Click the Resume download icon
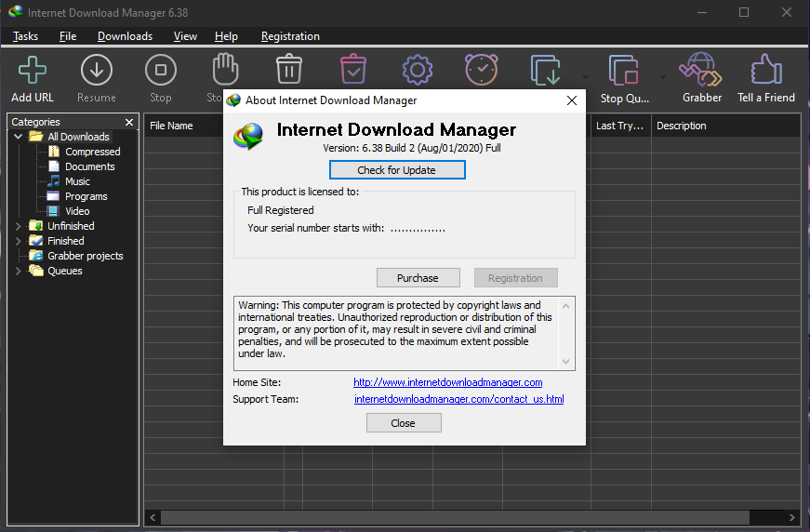 pyautogui.click(x=97, y=70)
